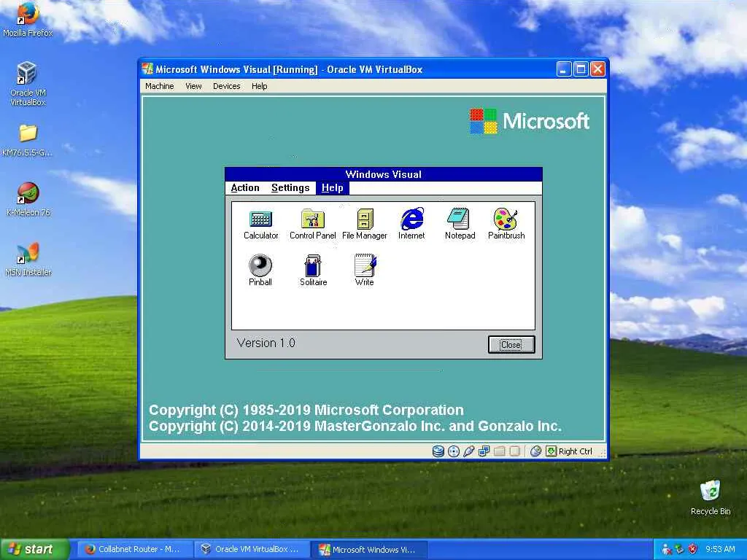The width and height of the screenshot is (747, 560).
Task: Open the Settings menu in Windows Visual
Action: click(290, 188)
